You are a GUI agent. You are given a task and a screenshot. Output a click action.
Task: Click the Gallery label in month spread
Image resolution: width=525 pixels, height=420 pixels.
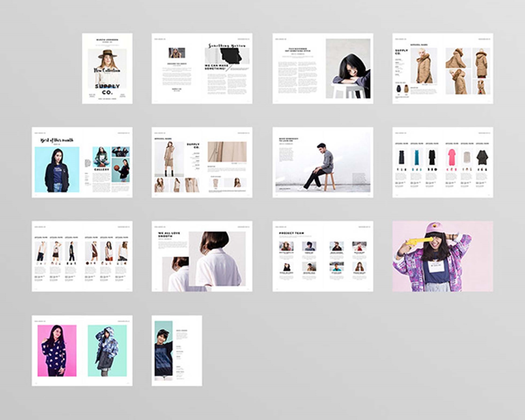click(101, 170)
